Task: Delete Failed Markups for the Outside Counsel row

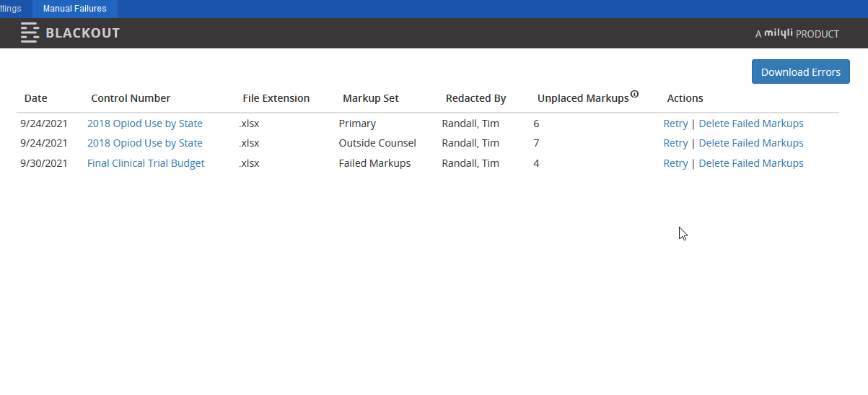Action: click(751, 143)
